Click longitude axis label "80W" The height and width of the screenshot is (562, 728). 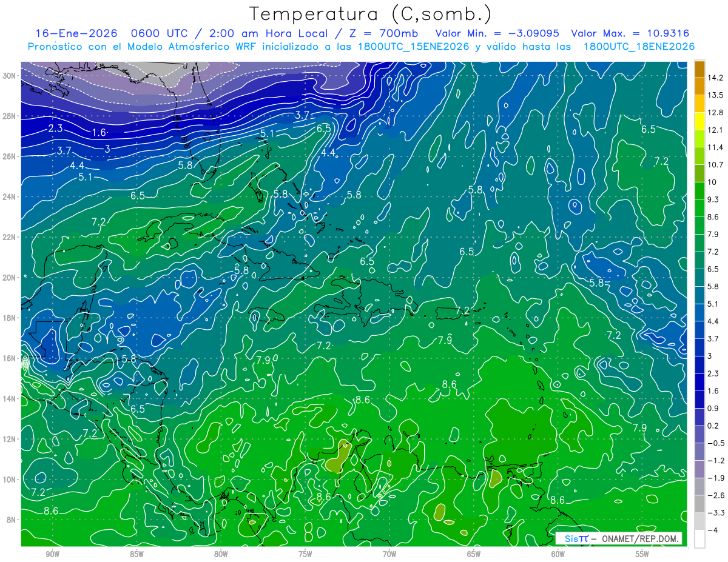(221, 554)
